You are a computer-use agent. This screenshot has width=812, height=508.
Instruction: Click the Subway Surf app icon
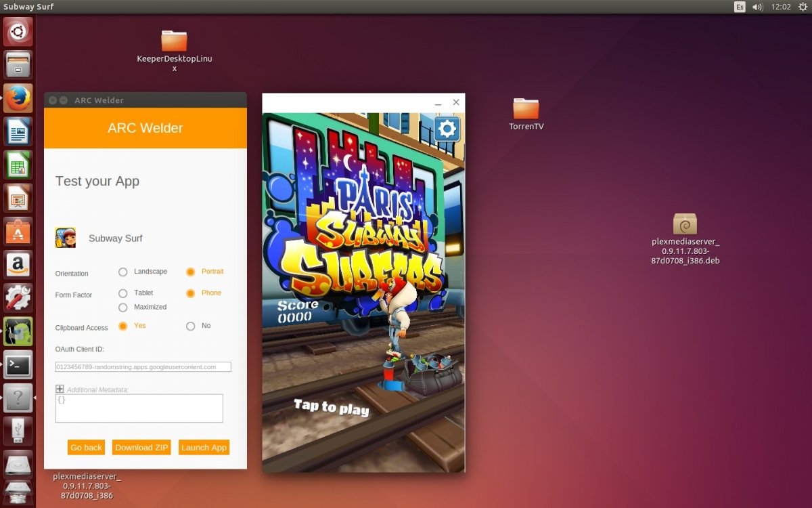pos(66,238)
